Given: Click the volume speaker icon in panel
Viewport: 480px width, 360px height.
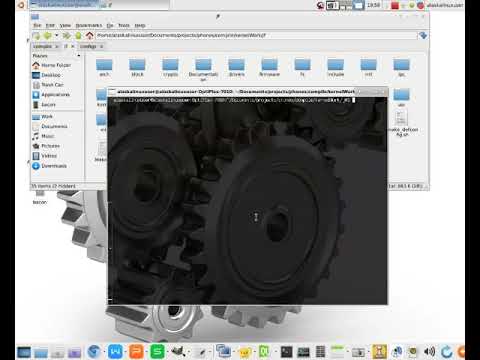Looking at the screenshot, I should (x=429, y=351).
